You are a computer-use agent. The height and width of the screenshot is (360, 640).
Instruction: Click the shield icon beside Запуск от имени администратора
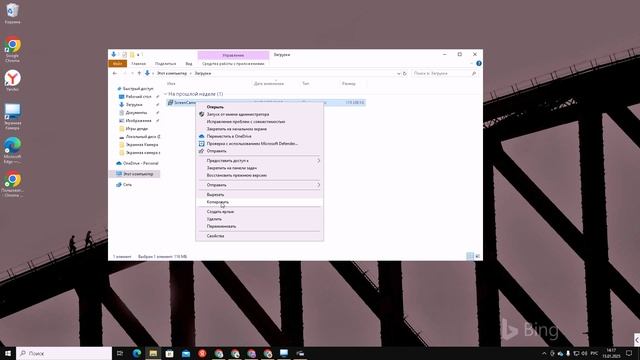click(x=201, y=114)
